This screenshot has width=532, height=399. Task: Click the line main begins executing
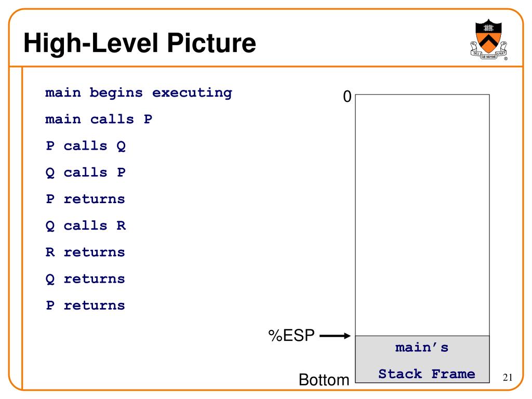point(138,92)
